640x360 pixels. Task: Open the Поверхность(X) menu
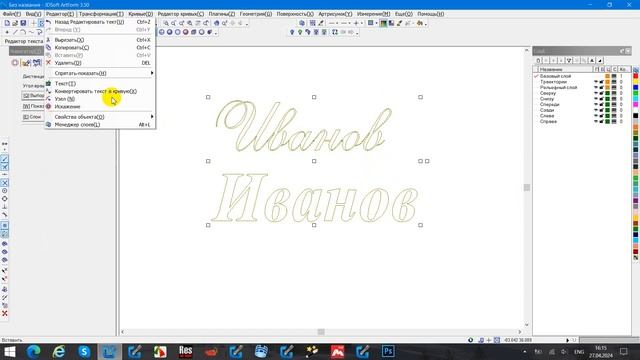coord(295,14)
